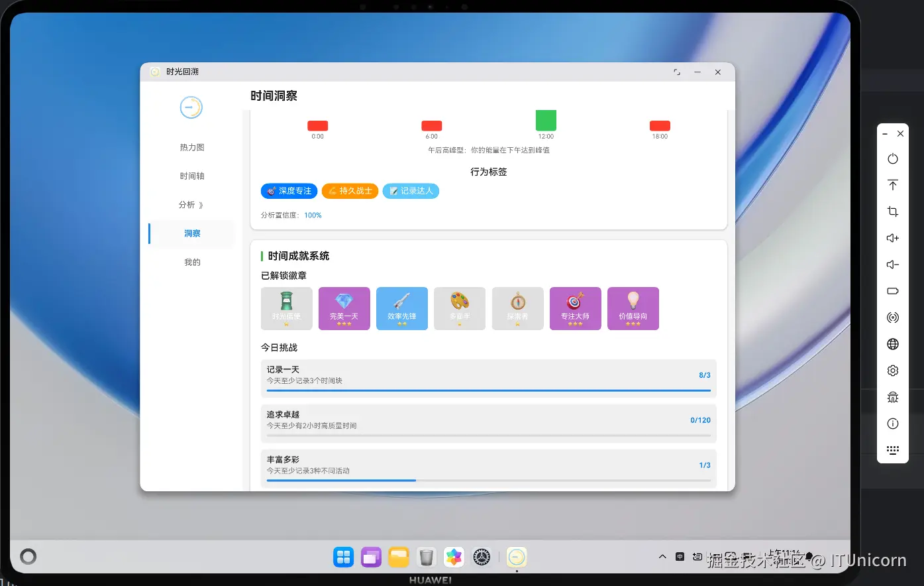Close the emulator side toolbar

[901, 134]
